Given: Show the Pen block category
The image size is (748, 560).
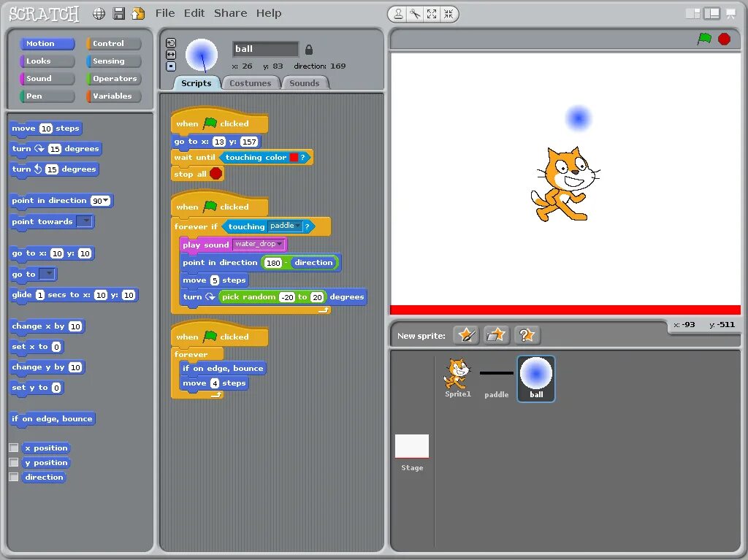Looking at the screenshot, I should click(47, 96).
